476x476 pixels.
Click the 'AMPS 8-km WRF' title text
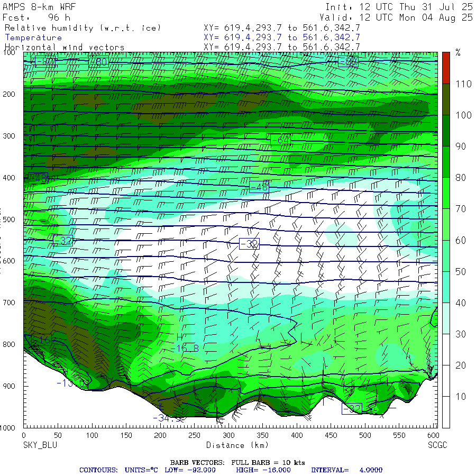(x=39, y=7)
